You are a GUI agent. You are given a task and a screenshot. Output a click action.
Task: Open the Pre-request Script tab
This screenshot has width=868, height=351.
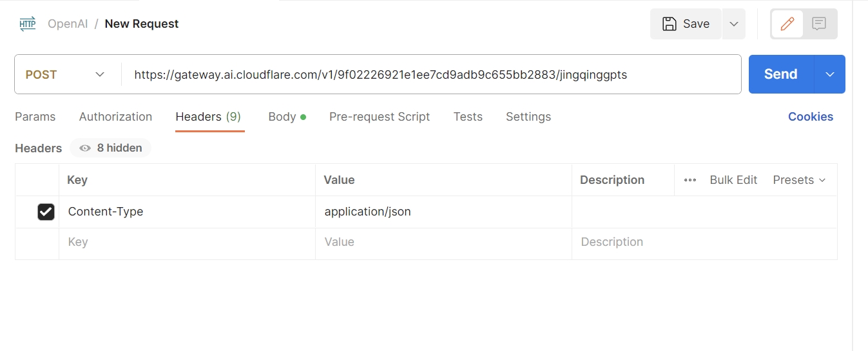click(379, 117)
